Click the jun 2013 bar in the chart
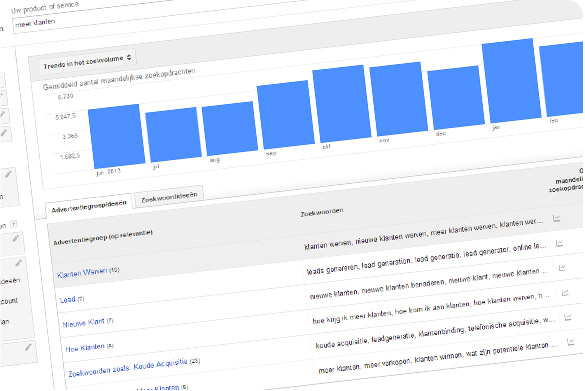The image size is (585, 391). click(x=116, y=136)
